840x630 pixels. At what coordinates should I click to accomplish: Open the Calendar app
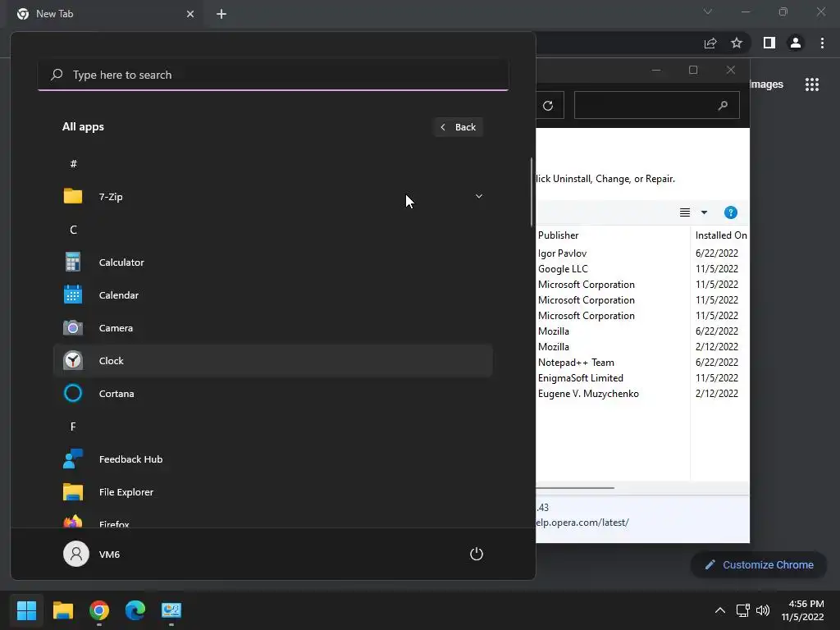point(272,295)
